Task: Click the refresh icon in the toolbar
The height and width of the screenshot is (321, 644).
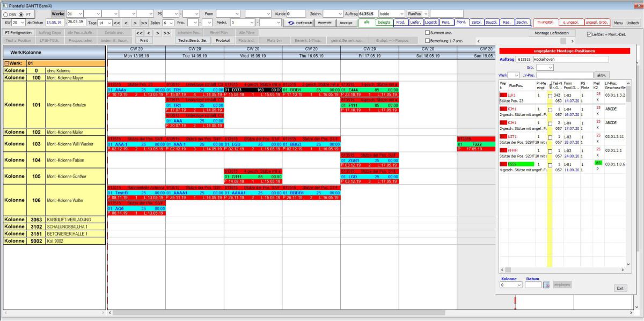Action: [x=291, y=23]
